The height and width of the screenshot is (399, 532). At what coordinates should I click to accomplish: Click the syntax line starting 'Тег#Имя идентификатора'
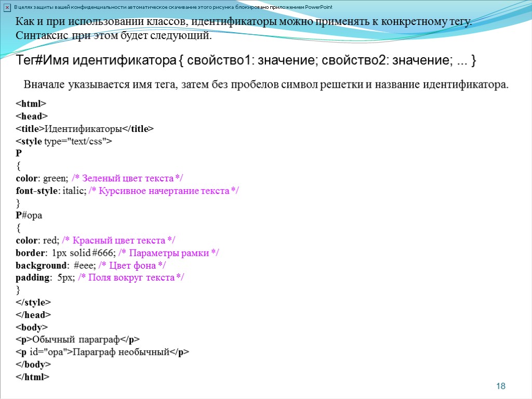pyautogui.click(x=246, y=60)
